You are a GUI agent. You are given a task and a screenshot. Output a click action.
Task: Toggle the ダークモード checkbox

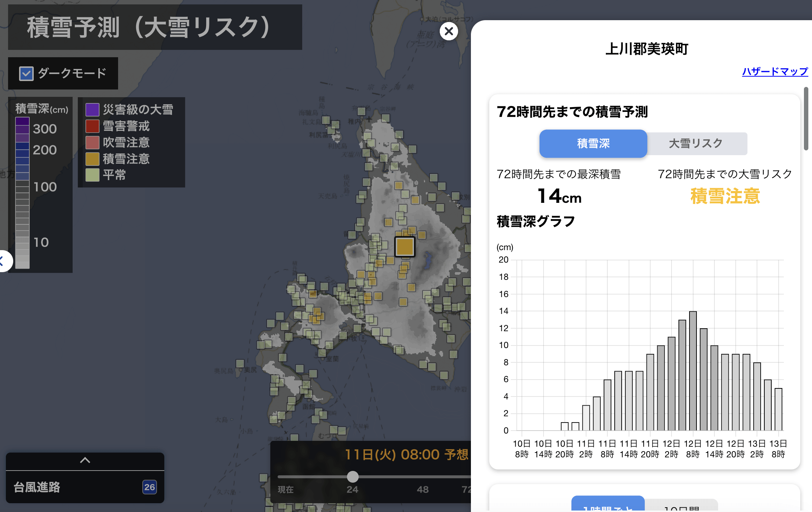pos(26,74)
